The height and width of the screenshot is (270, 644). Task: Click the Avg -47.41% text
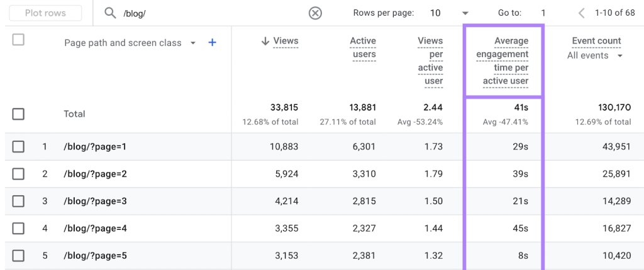(x=505, y=122)
